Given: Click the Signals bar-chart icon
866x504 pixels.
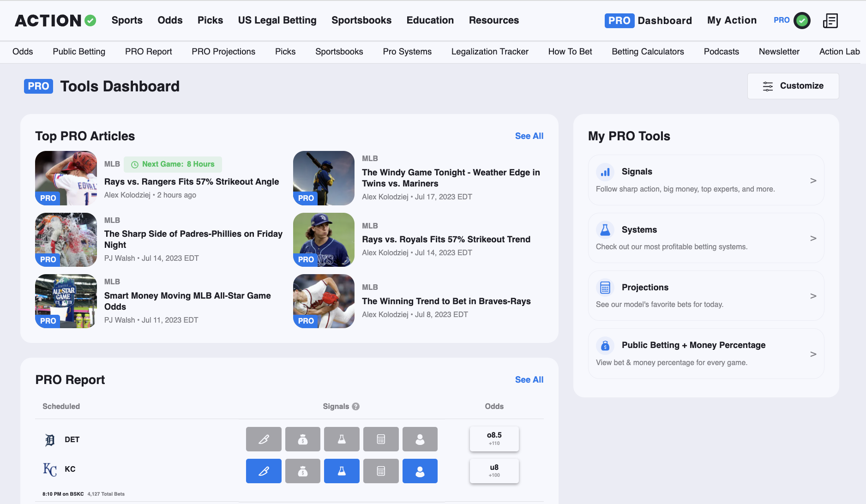Looking at the screenshot, I should [605, 172].
